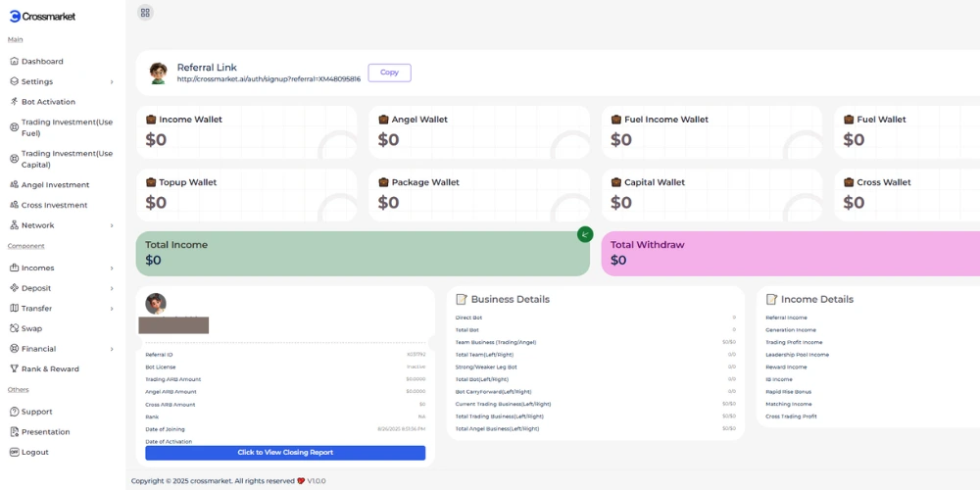Click Team Business (Trading/Angel) row label
This screenshot has height=490, width=980.
496,342
